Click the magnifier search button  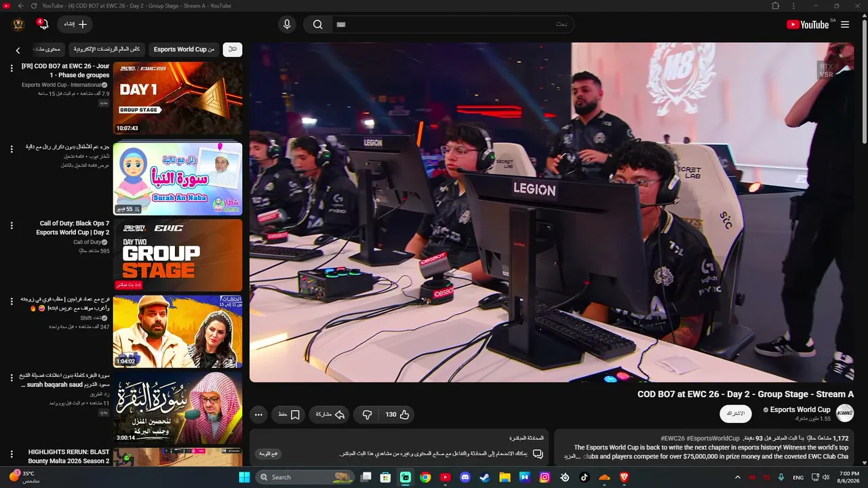(x=317, y=24)
